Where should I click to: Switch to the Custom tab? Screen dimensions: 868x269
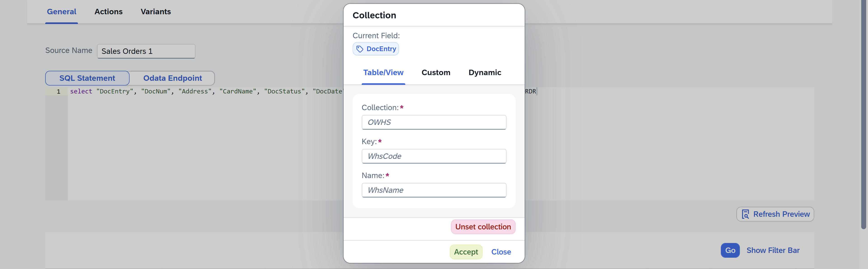[x=436, y=72]
